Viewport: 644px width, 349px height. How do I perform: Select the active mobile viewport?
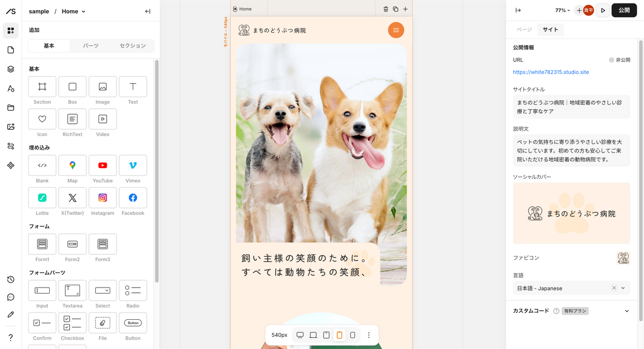tap(340, 335)
